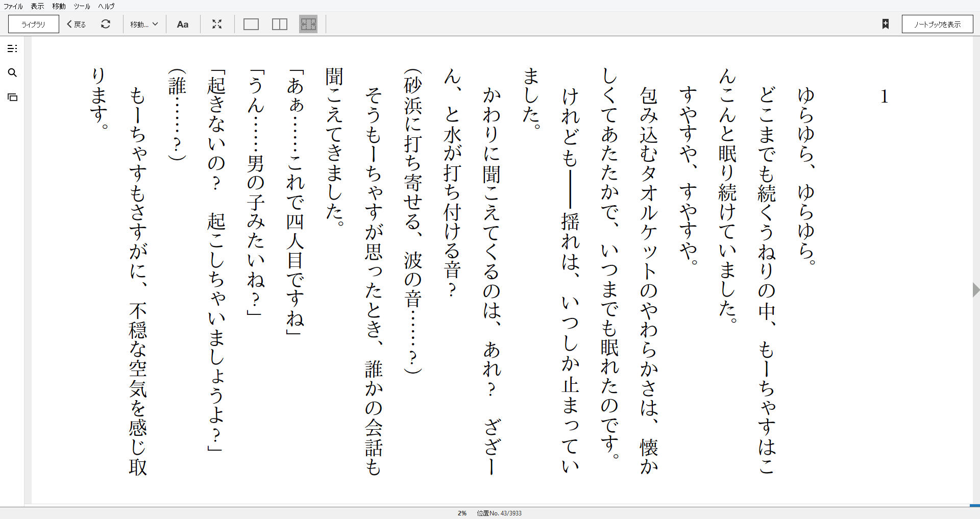
Task: Go back with the 戻る button
Action: click(77, 24)
